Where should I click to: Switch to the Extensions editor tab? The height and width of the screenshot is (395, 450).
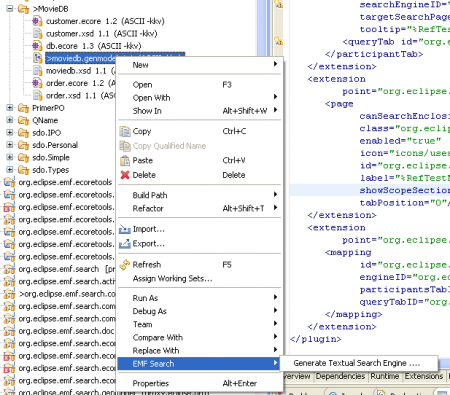(424, 376)
